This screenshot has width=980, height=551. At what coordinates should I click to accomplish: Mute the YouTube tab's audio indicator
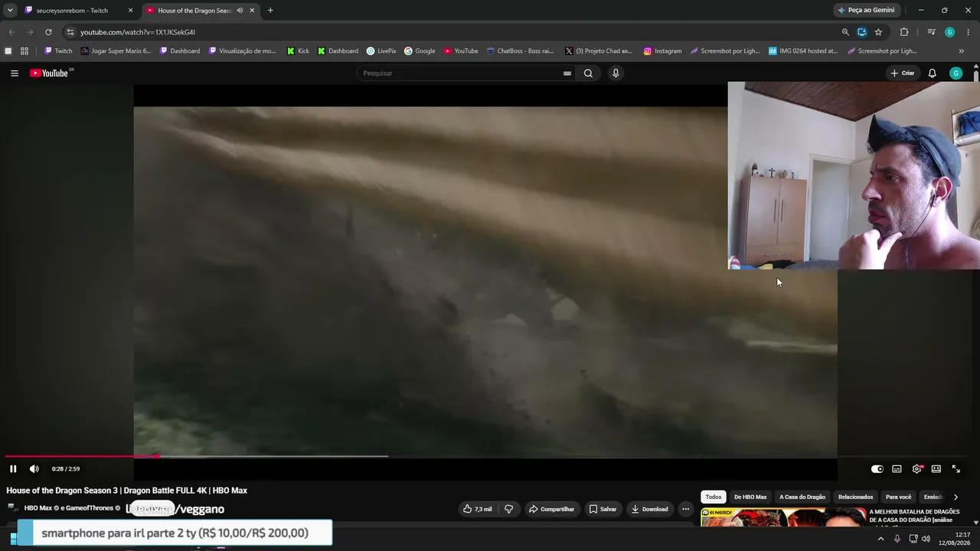coord(240,11)
